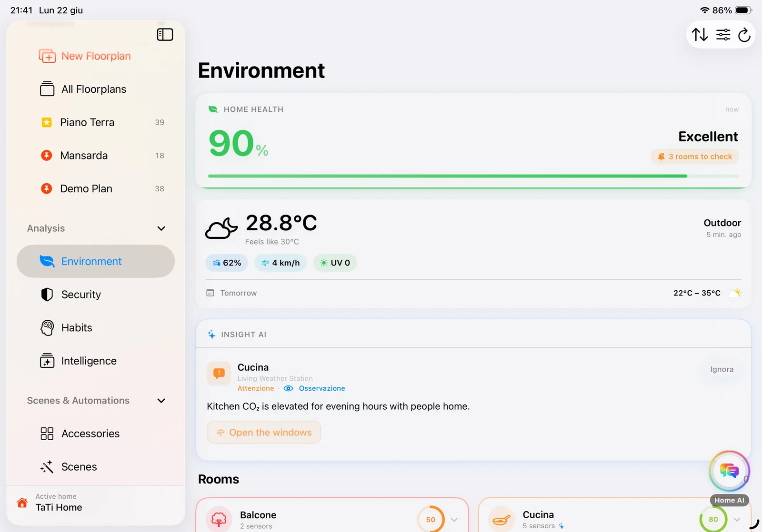
Task: Open the Mansarda floorplan
Action: click(x=96, y=156)
